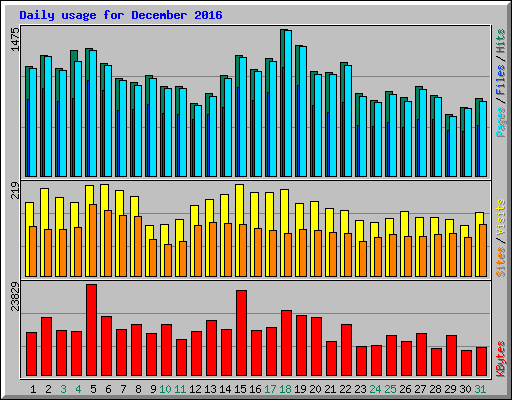Click day 26 on the date axis
The image size is (512, 400).
tap(405, 389)
